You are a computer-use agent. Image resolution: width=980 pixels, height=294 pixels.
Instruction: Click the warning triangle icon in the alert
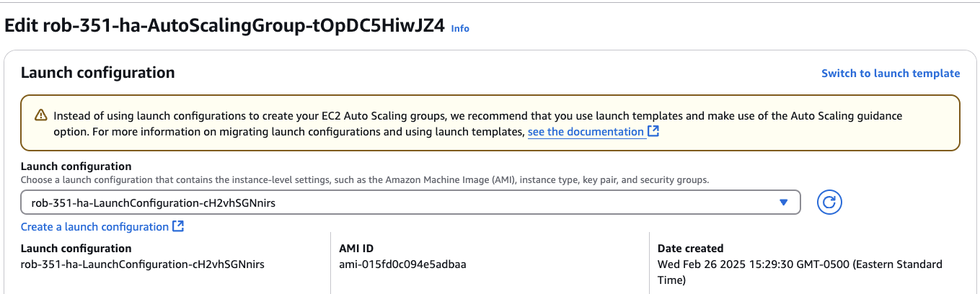pyautogui.click(x=40, y=116)
